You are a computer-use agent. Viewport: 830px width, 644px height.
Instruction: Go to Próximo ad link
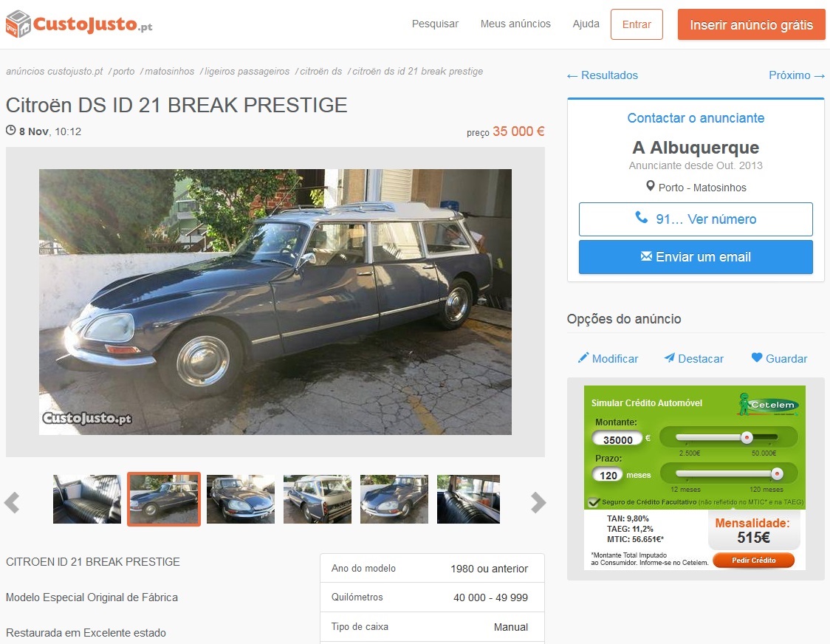pos(797,75)
